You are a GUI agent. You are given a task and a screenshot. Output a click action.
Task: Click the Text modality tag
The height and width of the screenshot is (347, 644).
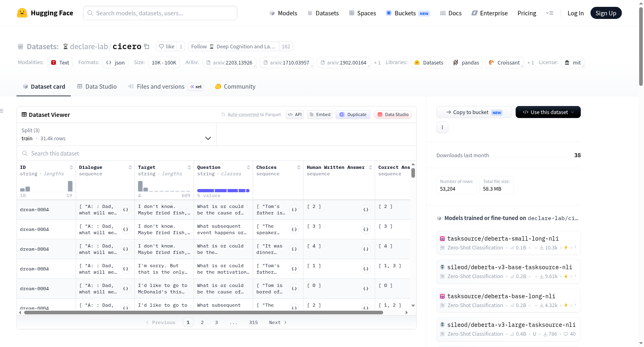(60, 62)
